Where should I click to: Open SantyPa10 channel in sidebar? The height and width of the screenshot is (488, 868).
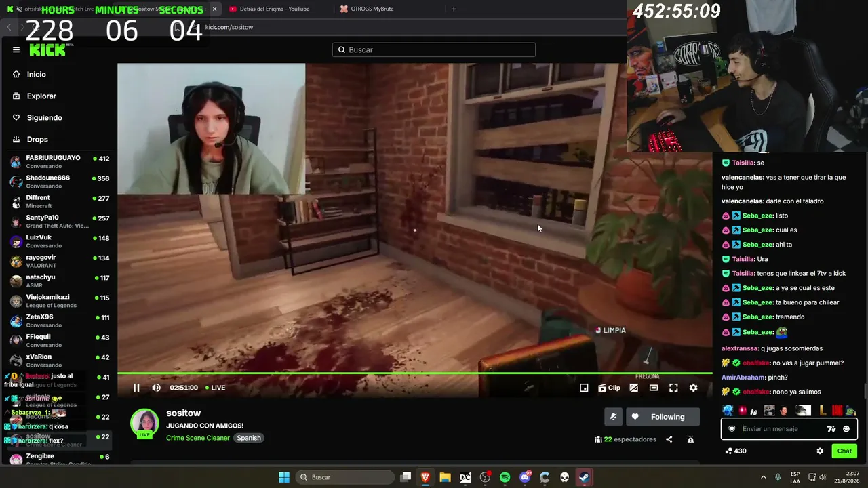click(59, 222)
